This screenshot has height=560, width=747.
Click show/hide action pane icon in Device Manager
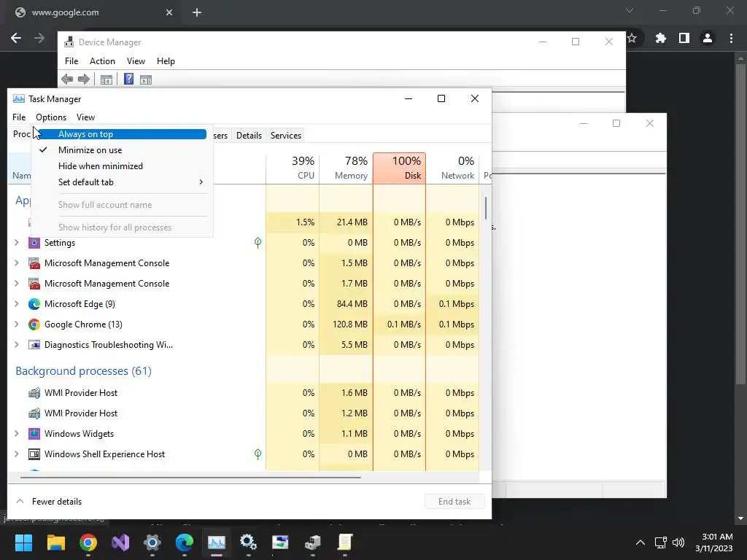(x=146, y=79)
